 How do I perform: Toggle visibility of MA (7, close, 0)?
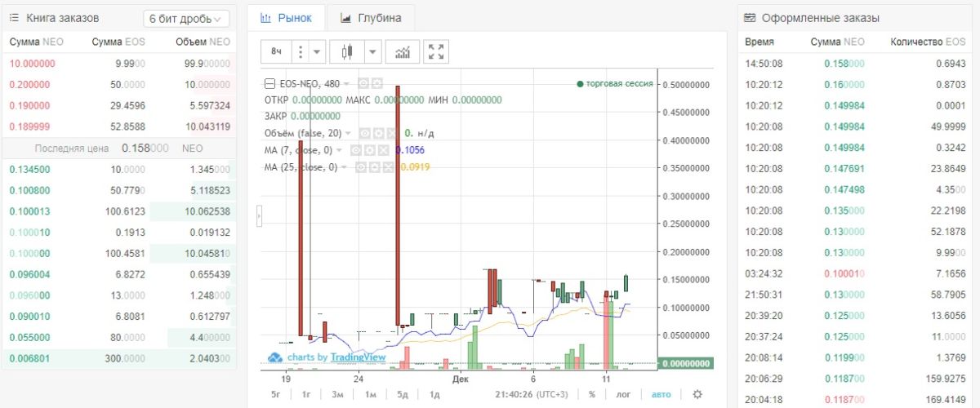[356, 150]
